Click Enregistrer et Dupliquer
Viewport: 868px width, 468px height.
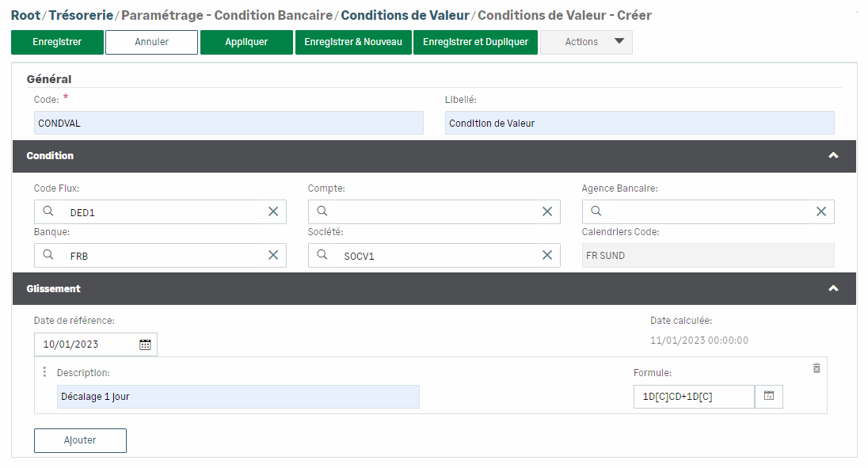[x=475, y=42]
